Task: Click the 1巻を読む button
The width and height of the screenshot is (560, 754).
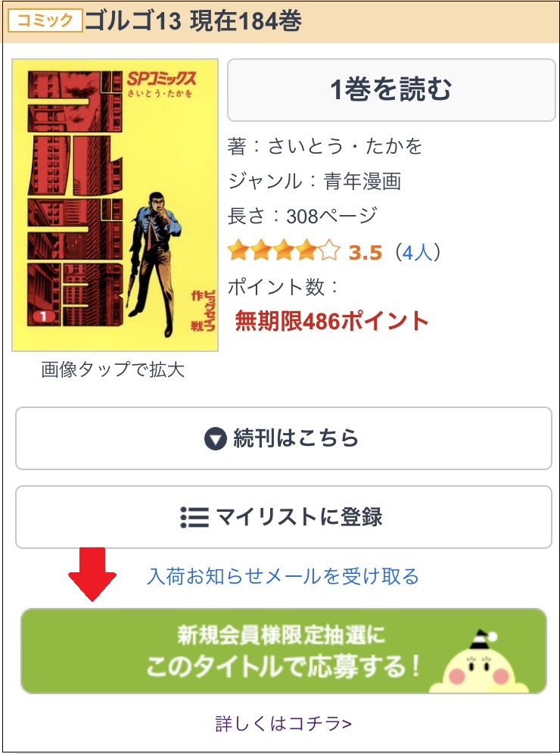Action: [391, 90]
